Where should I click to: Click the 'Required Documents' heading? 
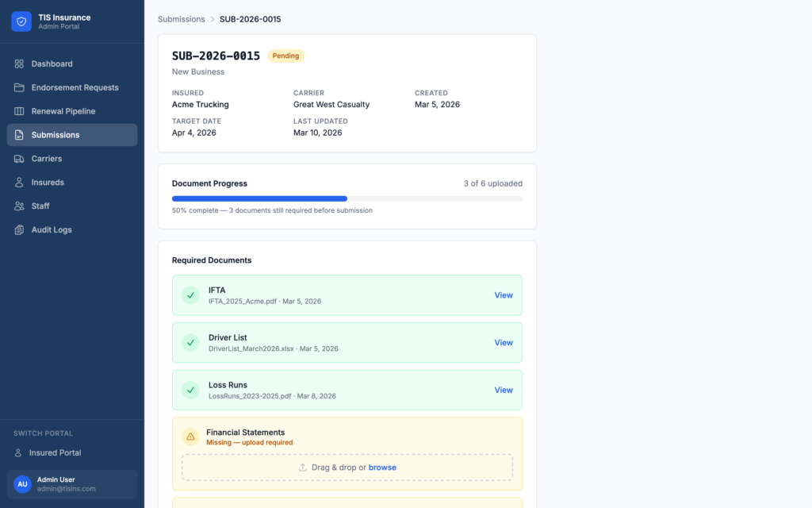point(212,260)
